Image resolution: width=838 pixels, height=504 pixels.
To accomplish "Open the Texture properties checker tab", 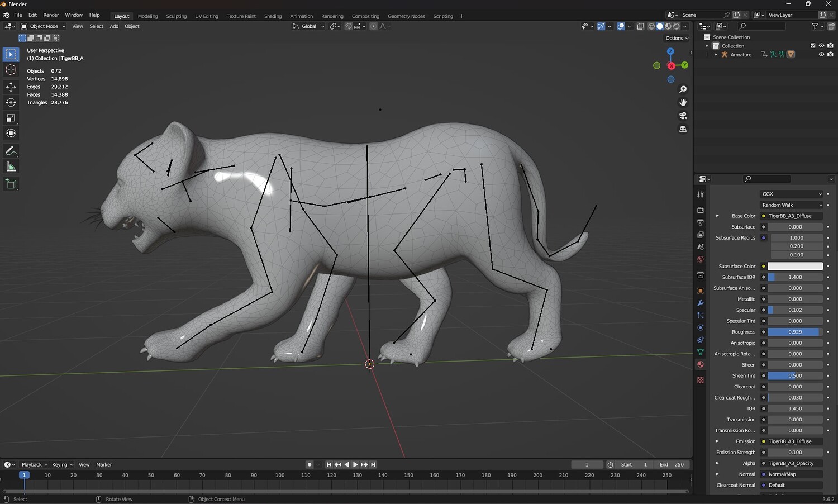I will pyautogui.click(x=701, y=380).
